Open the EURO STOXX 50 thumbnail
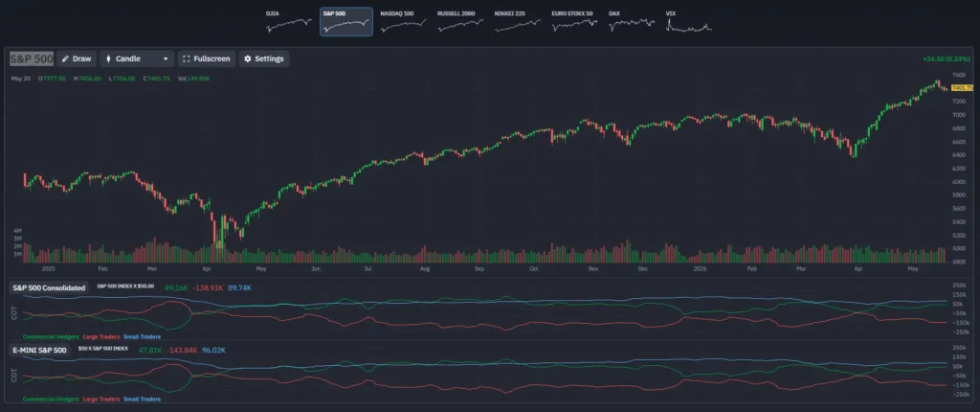 point(574,22)
